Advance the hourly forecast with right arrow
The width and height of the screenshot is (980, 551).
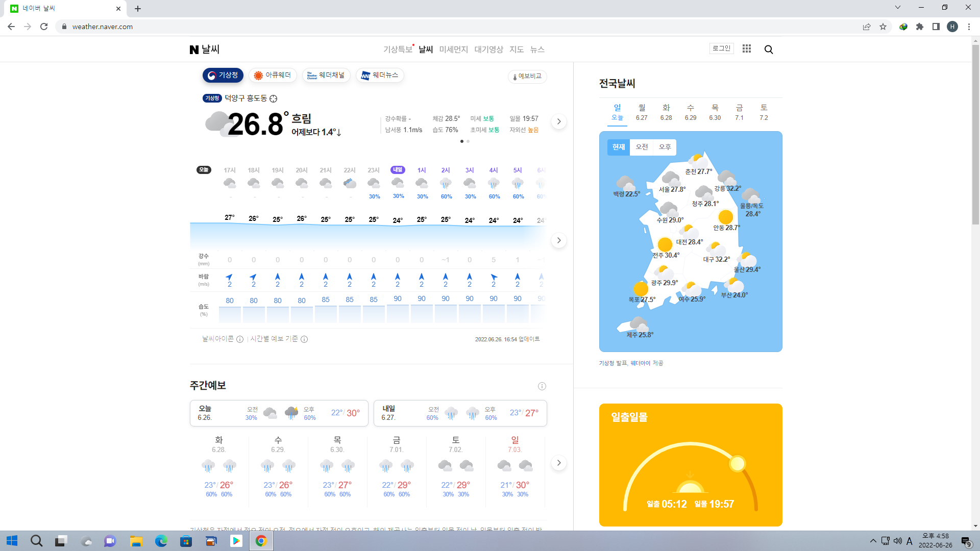[559, 240]
